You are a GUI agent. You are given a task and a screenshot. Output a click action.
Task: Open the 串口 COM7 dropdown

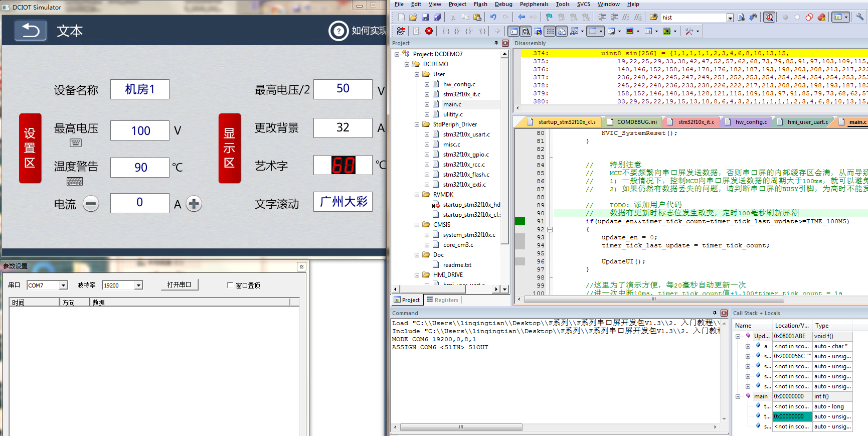63,285
